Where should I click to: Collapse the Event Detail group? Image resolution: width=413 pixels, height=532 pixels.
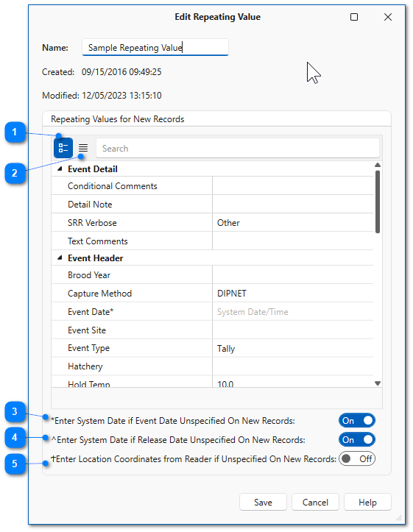pyautogui.click(x=60, y=169)
